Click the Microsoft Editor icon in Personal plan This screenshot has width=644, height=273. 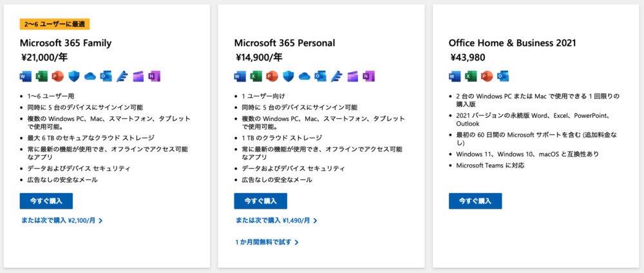click(x=336, y=76)
